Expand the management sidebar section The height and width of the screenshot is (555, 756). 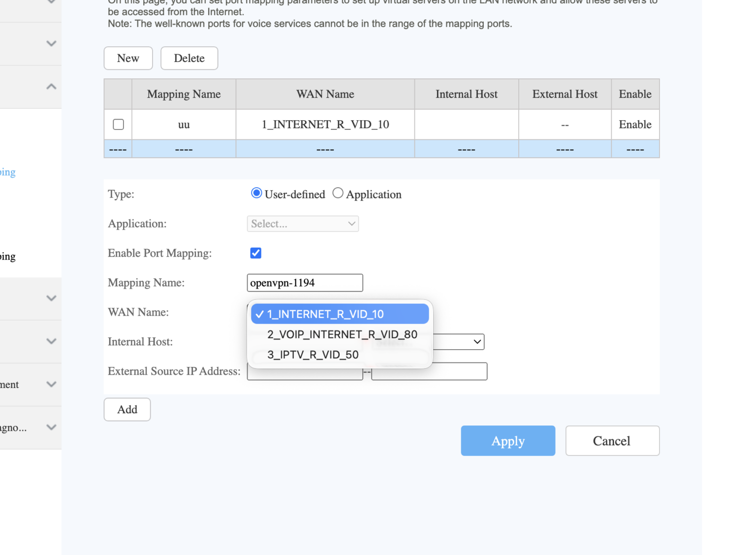(51, 385)
